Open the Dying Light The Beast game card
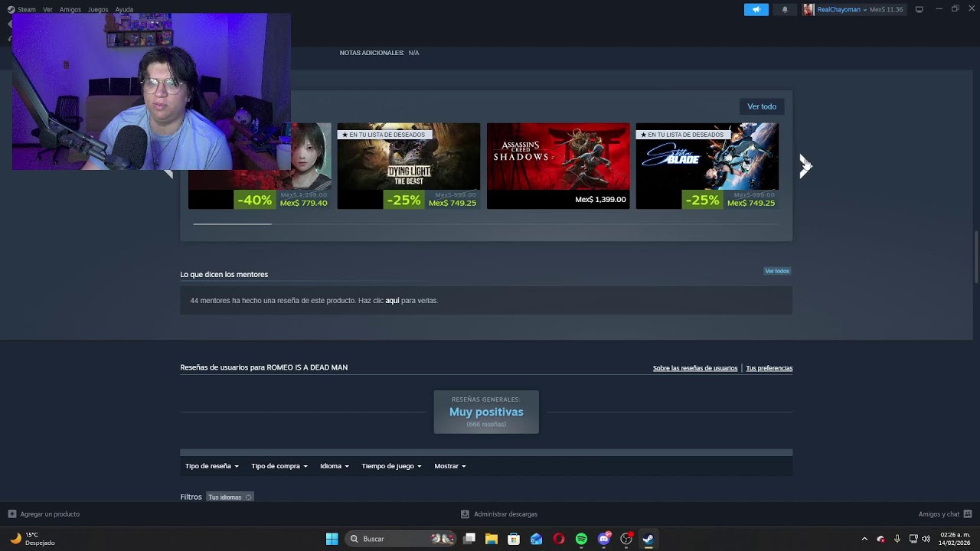Viewport: 980px width, 551px height. pos(409,166)
